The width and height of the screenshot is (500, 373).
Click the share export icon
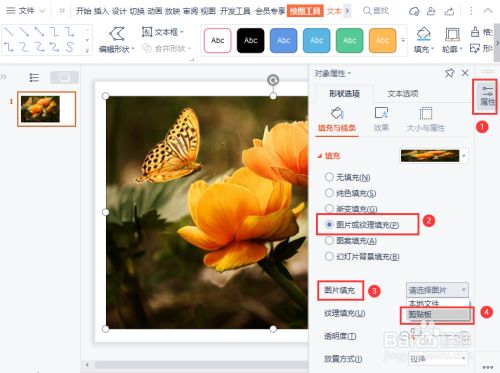click(x=449, y=11)
